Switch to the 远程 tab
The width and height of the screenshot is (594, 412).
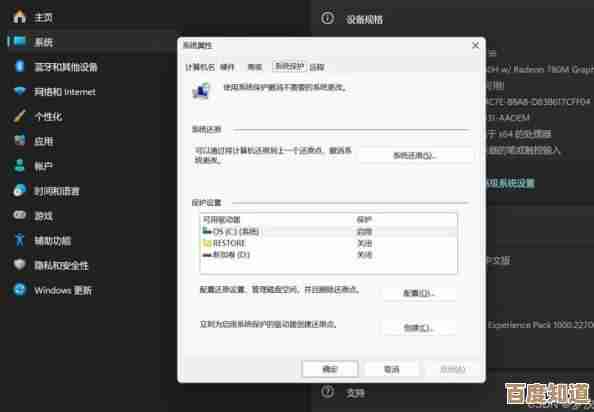coord(317,67)
